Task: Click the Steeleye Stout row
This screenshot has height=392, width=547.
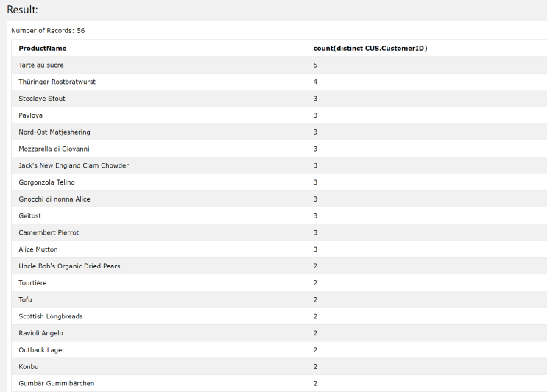Action: [279, 99]
